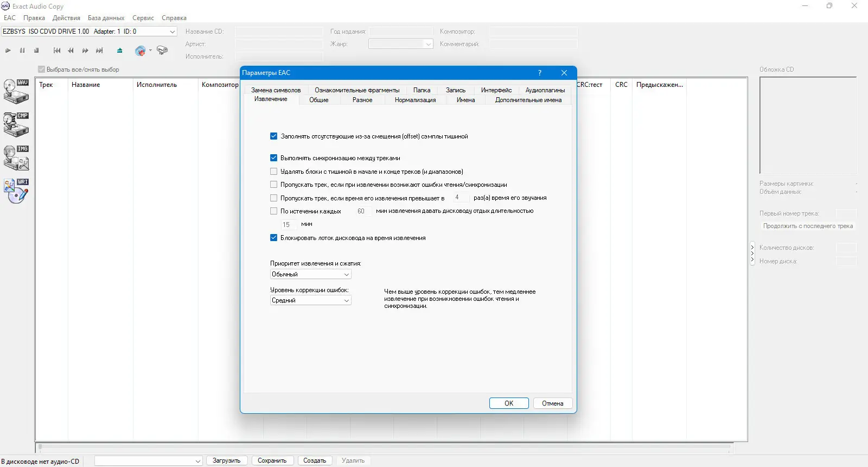Click the WRI write CD icon
The height and width of the screenshot is (467, 868).
16,191
